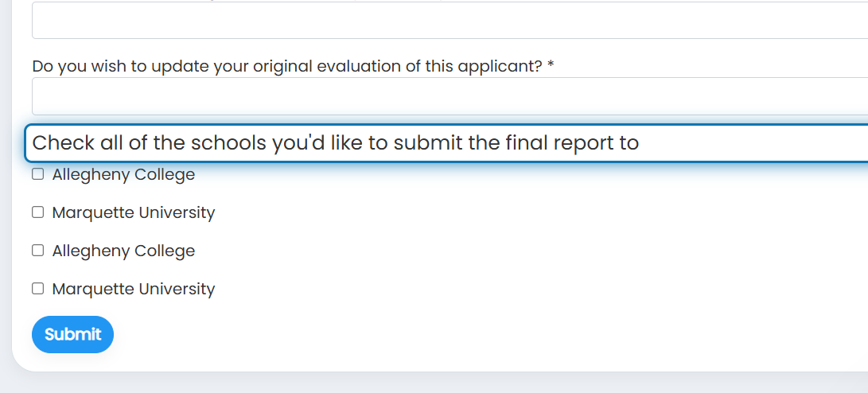868x393 pixels.
Task: Click the required asterisk after 'applicant?'
Action: click(551, 65)
